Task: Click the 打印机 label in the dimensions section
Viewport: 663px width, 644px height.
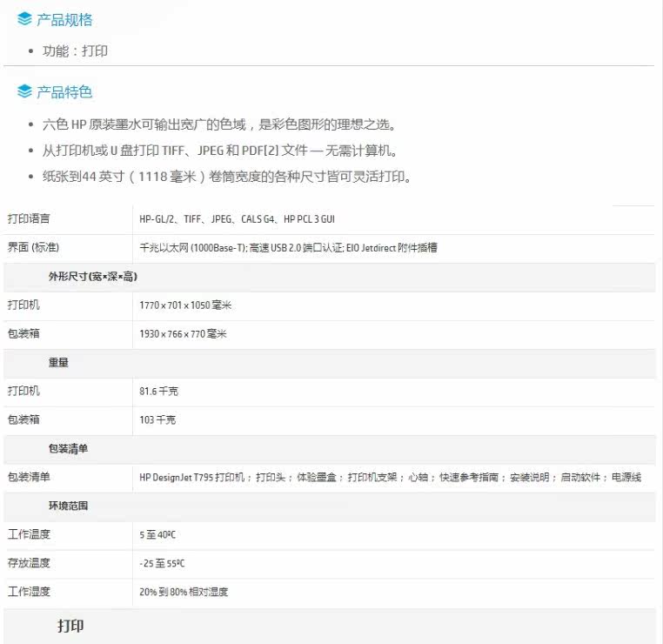Action: click(23, 305)
